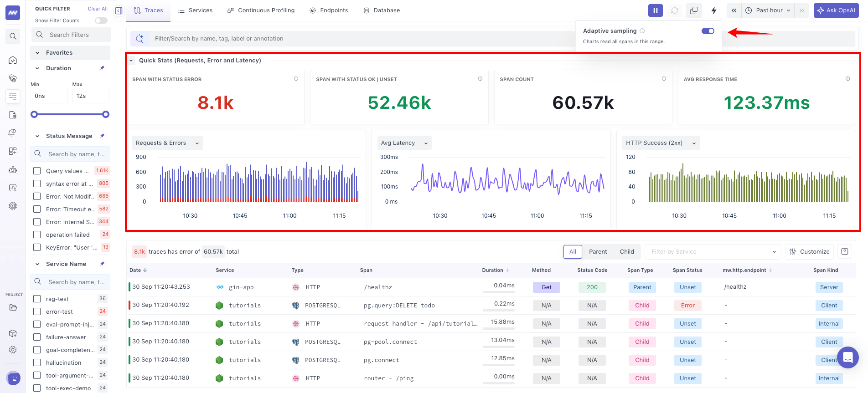Click the info icon next to Adaptive sampling
868x393 pixels.
[642, 31]
